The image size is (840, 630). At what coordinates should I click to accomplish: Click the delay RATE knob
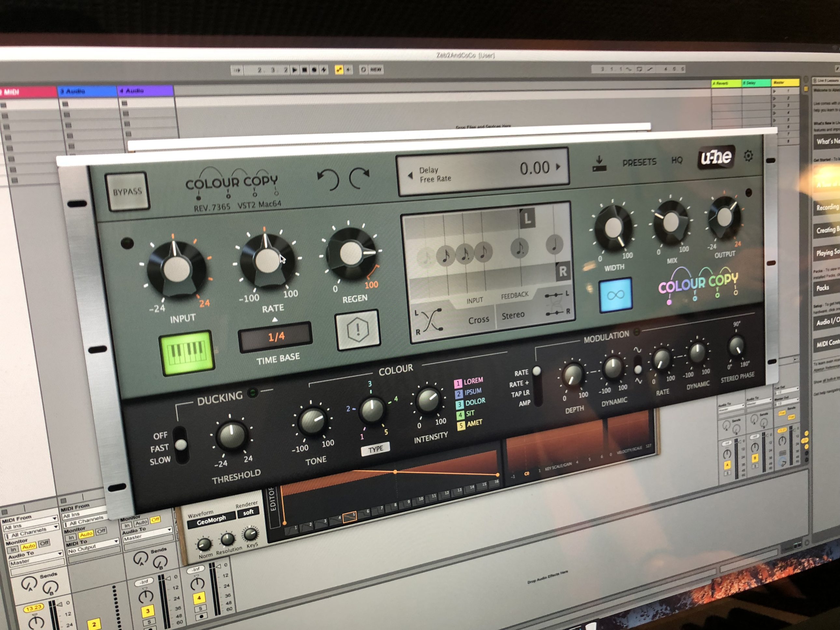pos(267,260)
